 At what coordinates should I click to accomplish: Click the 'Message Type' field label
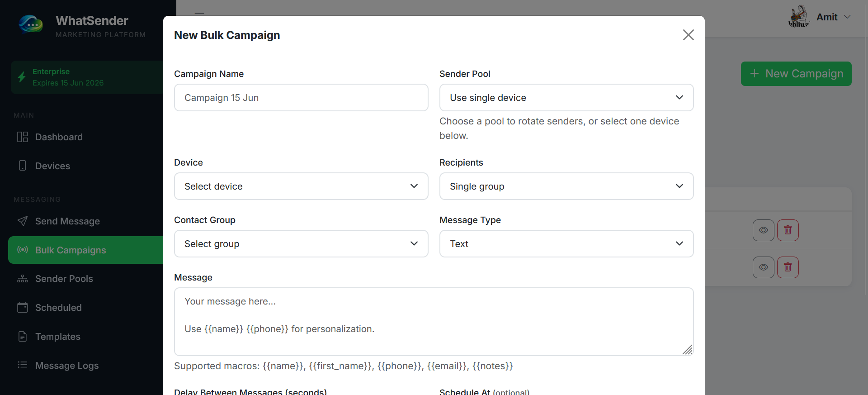tap(470, 220)
